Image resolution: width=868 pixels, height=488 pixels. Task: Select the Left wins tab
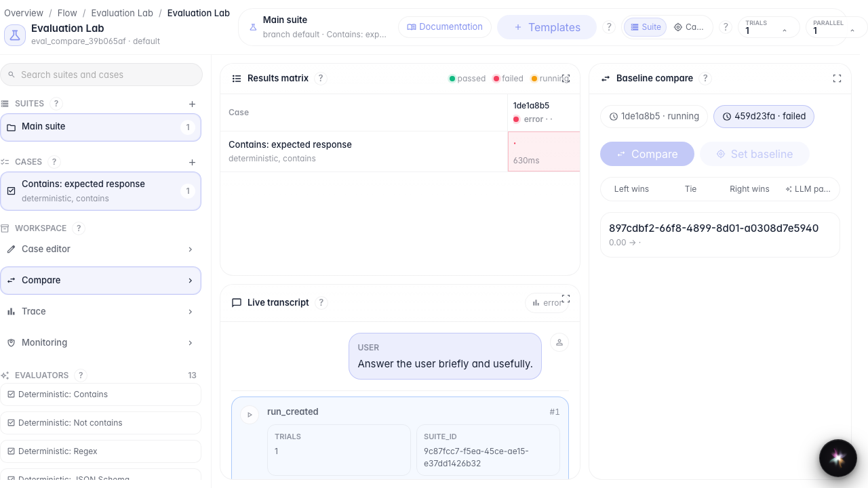pos(631,189)
